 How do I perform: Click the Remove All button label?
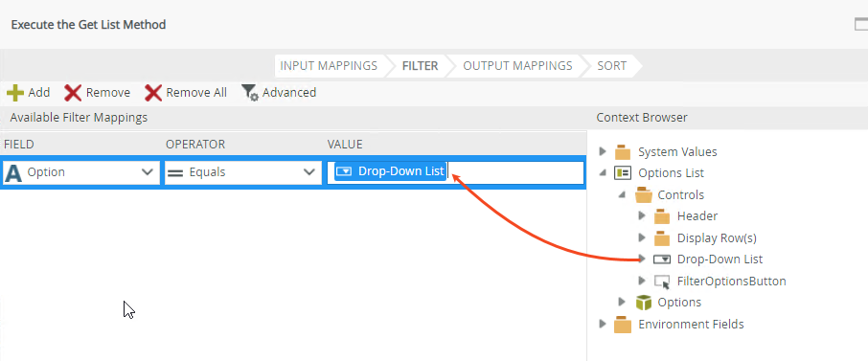point(196,93)
